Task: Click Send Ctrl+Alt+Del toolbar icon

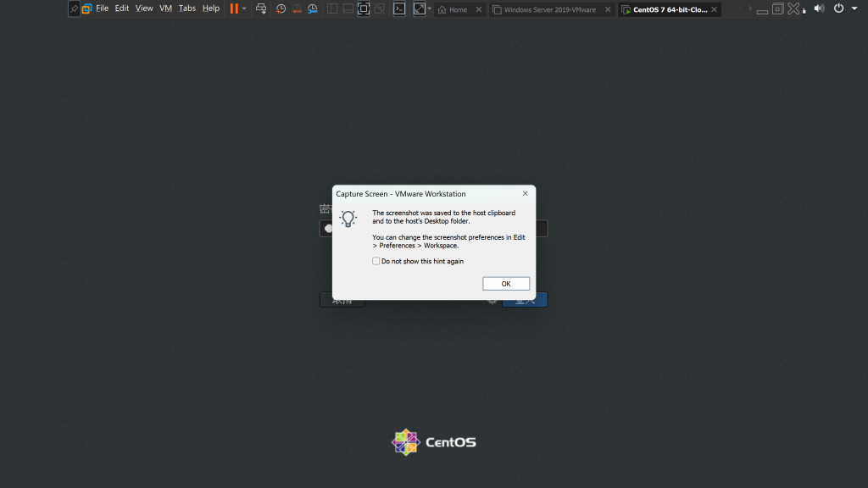Action: [261, 8]
